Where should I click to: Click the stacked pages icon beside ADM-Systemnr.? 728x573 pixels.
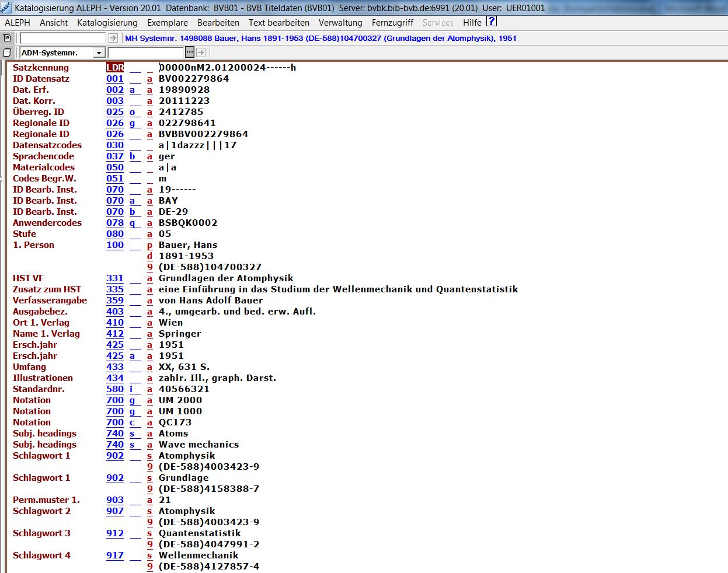(7, 53)
